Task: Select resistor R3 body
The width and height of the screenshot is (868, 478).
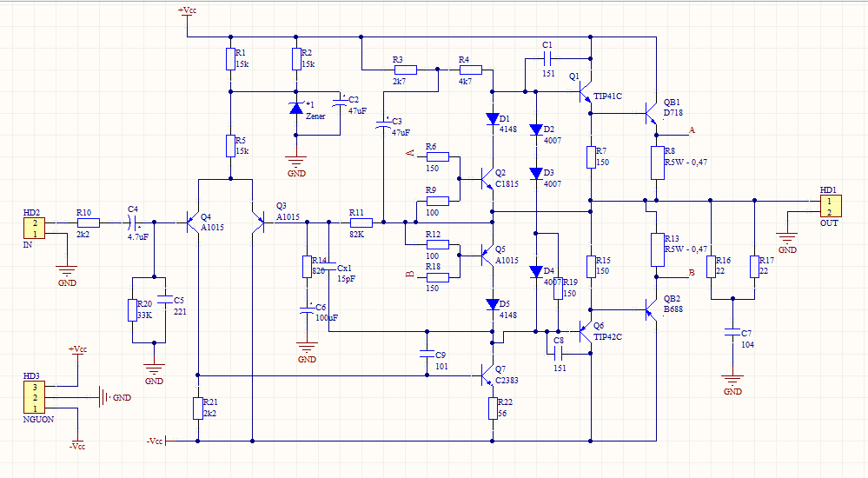Action: [405, 70]
